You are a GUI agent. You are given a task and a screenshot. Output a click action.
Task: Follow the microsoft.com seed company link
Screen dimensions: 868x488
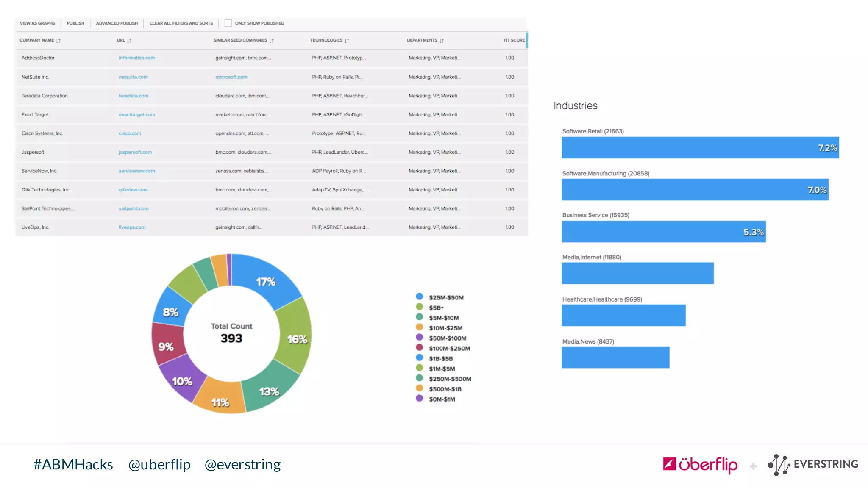(x=231, y=77)
